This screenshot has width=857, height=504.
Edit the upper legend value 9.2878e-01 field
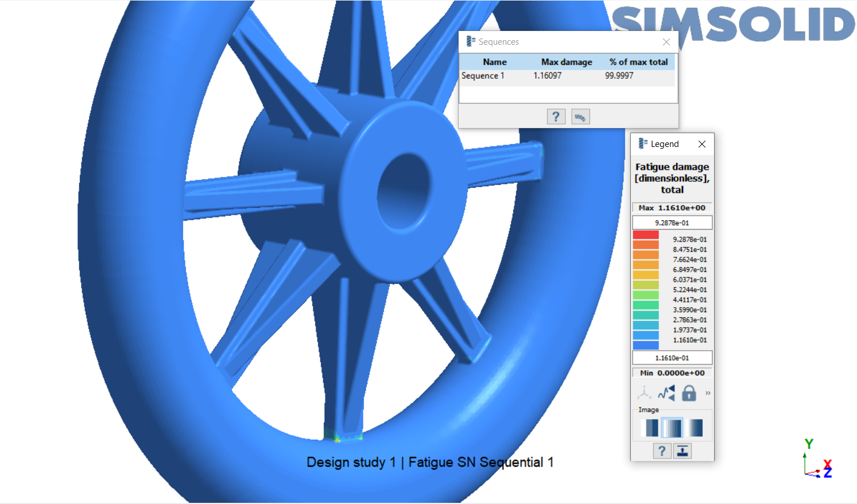672,223
